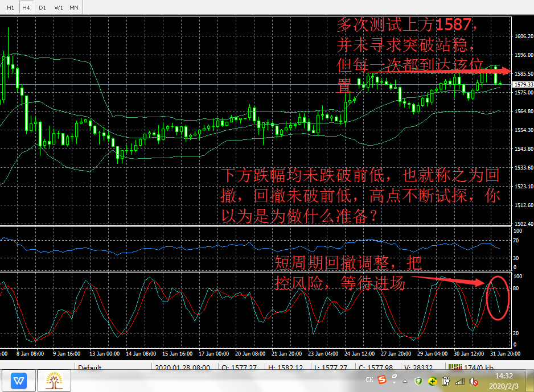This screenshot has height=392, width=534.
Task: Click the 1502.40 price scale label
Action: [x=524, y=224]
